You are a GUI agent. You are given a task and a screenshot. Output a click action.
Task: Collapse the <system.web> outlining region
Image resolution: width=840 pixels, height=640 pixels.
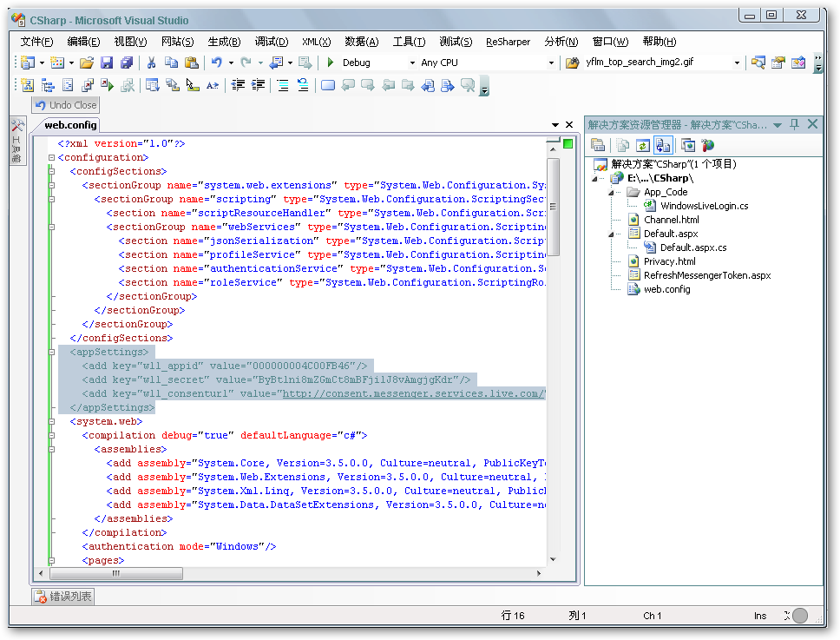tap(52, 422)
